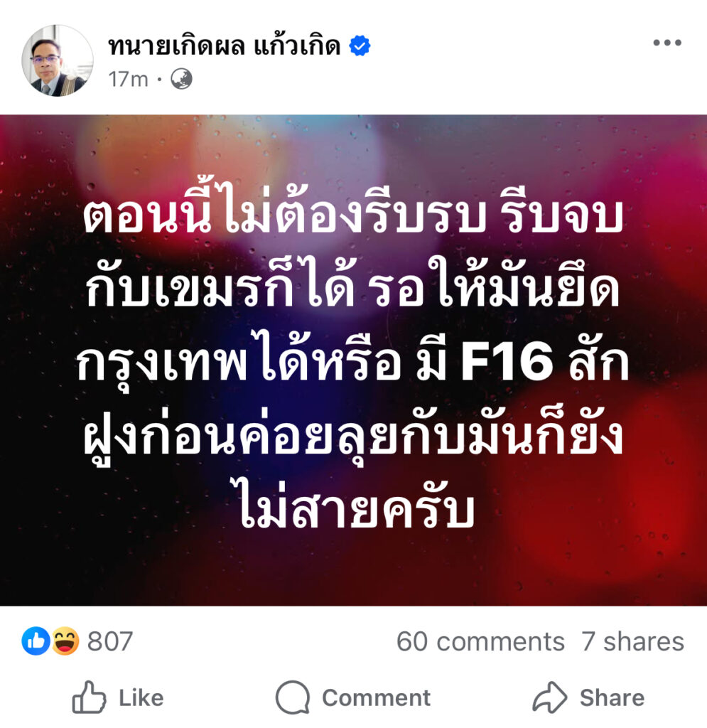Click the thumbs-up Like icon
This screenshot has width=707, height=728.
point(89,697)
